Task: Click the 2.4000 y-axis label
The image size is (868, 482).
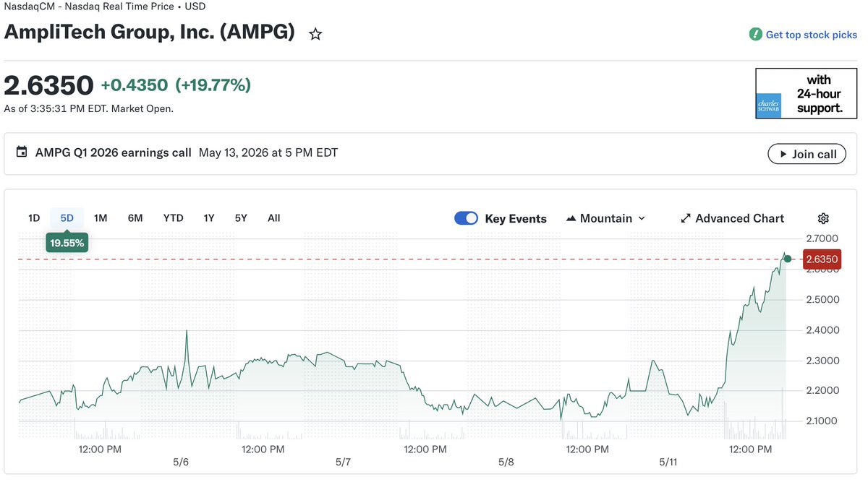Action: (822, 330)
